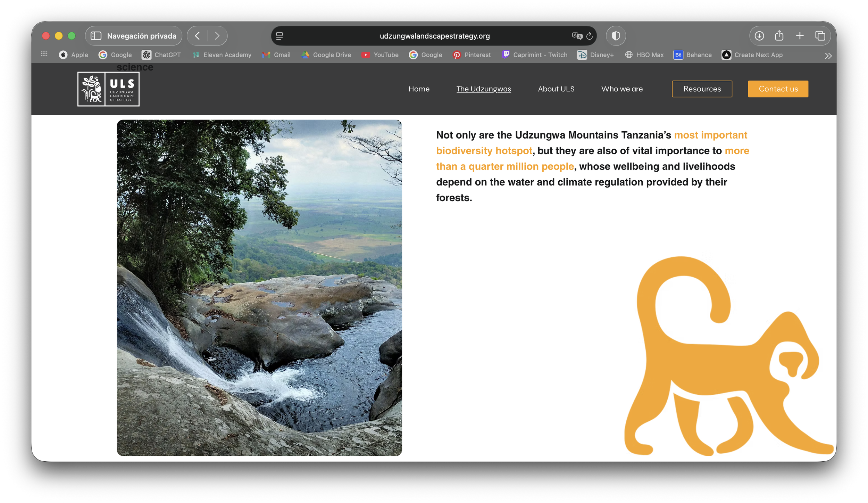This screenshot has height=503, width=868.
Task: Click the waterfall photo
Action: click(x=259, y=288)
